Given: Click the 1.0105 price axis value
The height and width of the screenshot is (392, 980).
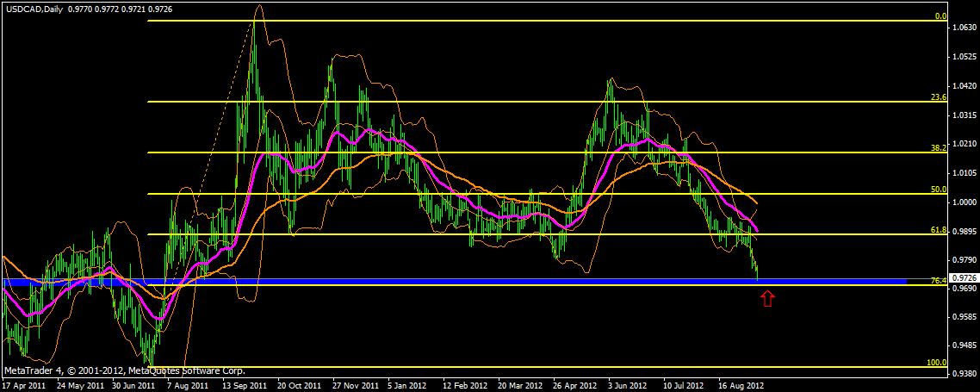Looking at the screenshot, I should [964, 172].
